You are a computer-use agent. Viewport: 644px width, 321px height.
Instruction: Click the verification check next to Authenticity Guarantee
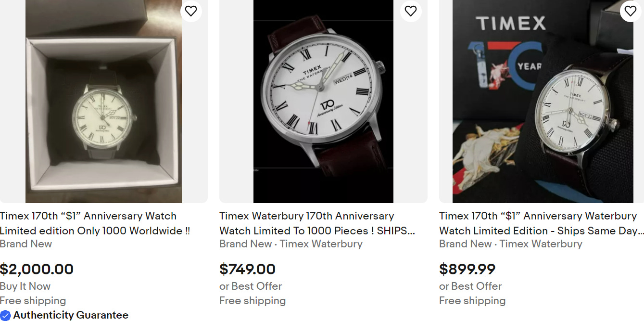point(5,315)
